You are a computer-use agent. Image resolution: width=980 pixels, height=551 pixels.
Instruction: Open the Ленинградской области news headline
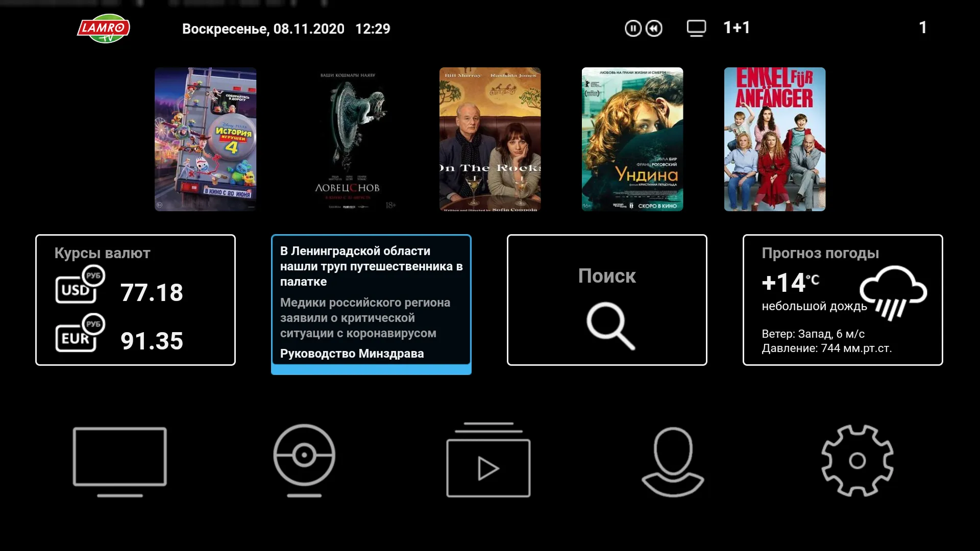point(371,266)
